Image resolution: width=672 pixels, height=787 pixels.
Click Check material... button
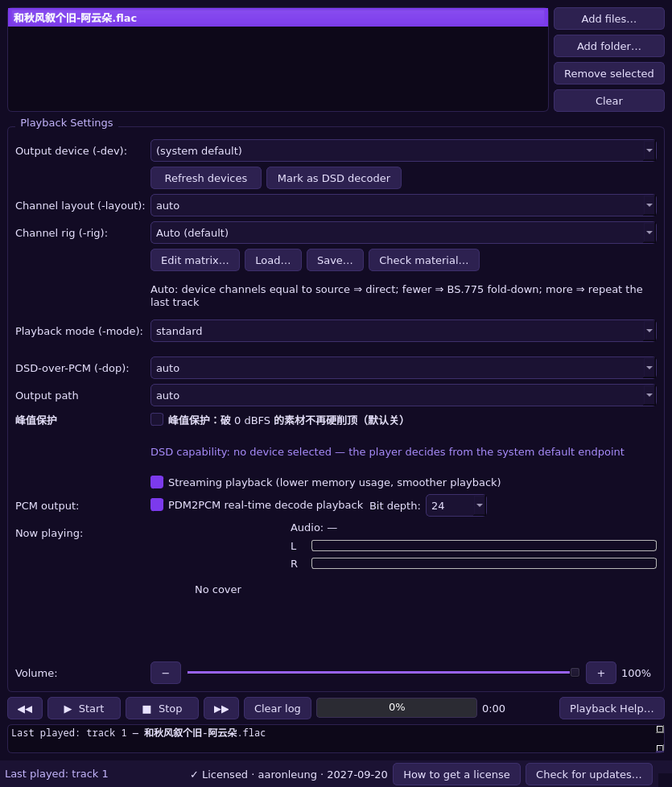pyautogui.click(x=423, y=260)
